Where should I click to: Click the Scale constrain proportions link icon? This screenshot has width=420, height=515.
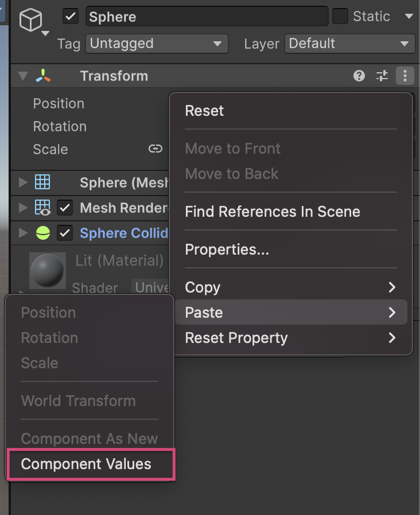pyautogui.click(x=155, y=149)
